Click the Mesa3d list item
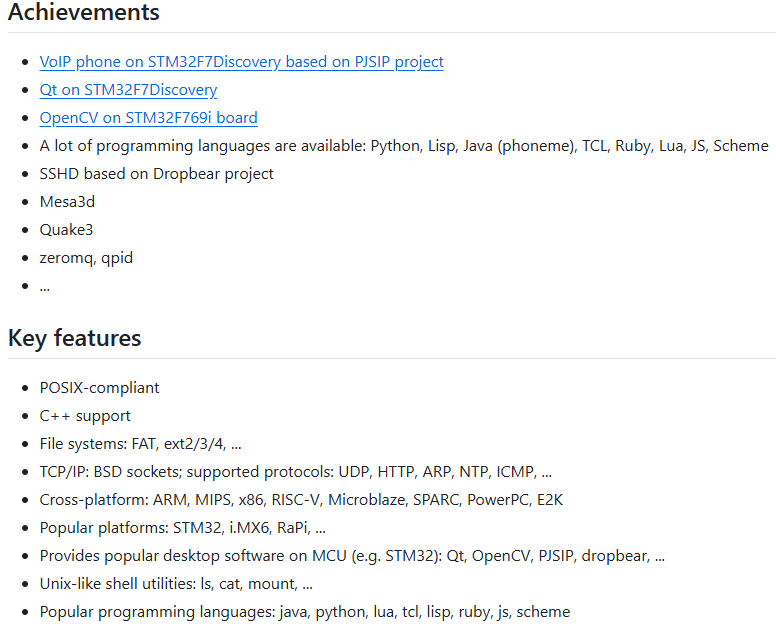776x629 pixels. [67, 202]
